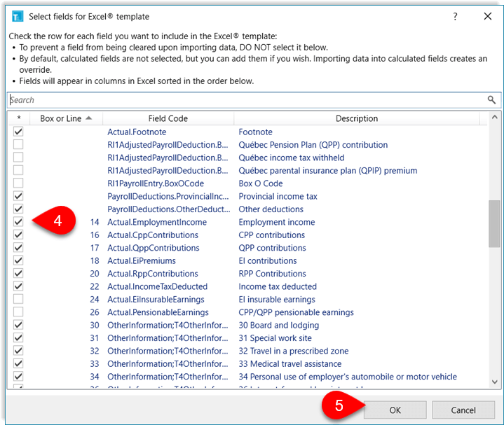Click the PayrollDeductions.OtherDeduct... field code

(x=169, y=209)
